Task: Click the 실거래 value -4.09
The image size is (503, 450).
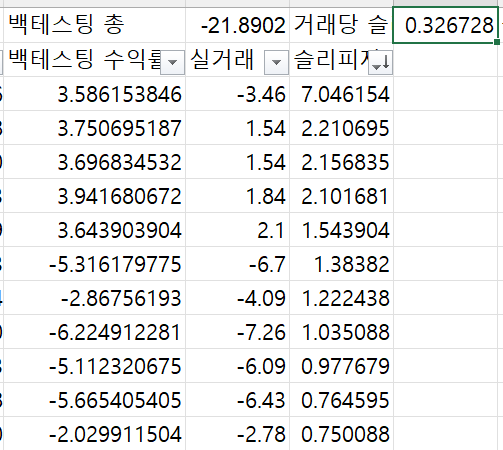Action: (x=237, y=298)
